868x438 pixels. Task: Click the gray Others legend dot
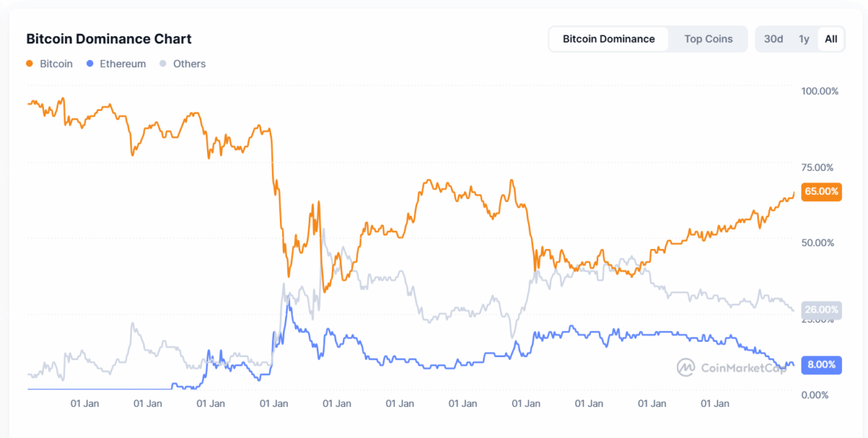click(x=165, y=64)
